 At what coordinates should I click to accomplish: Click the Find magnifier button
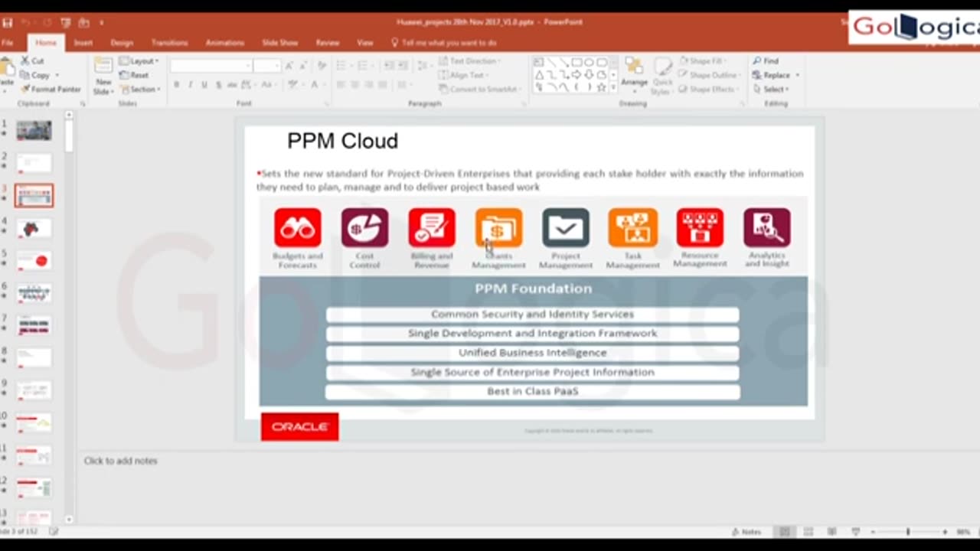point(765,60)
